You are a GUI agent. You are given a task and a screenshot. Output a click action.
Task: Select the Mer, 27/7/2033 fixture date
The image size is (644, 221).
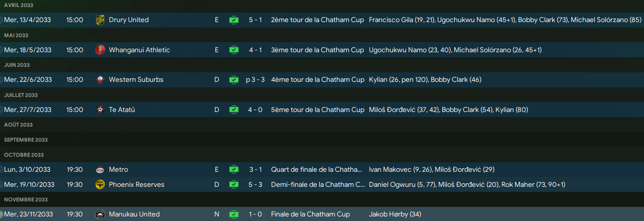28,109
